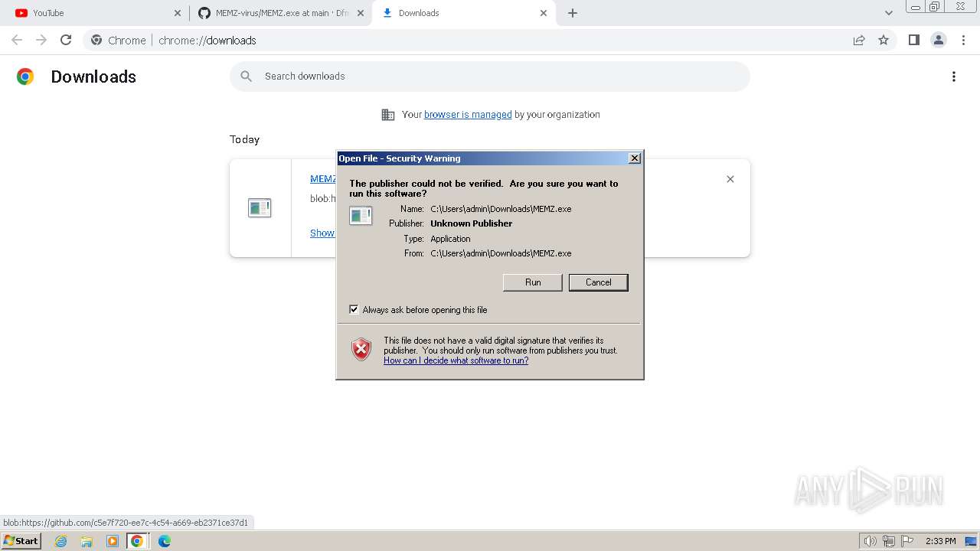Reload the downloads page

click(66, 40)
